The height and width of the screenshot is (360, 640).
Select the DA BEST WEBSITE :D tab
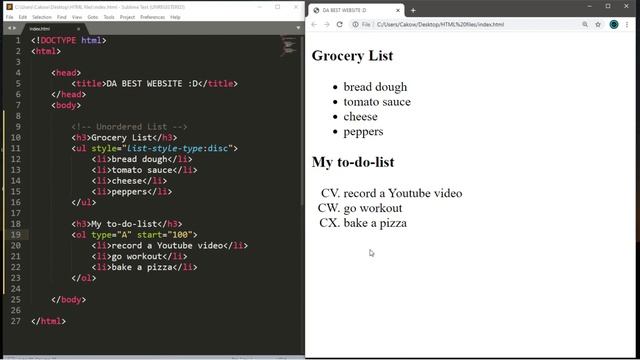[356, 10]
